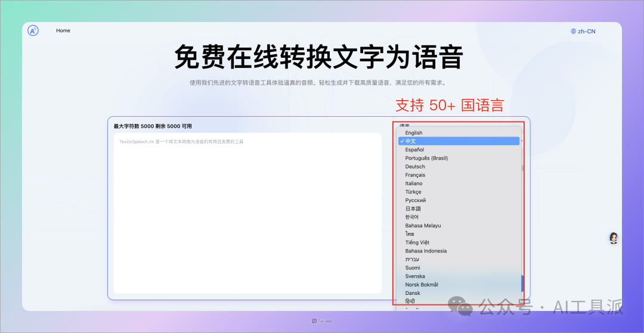This screenshot has height=333, width=644.
Task: Select Italiano from the language list
Action: point(459,183)
